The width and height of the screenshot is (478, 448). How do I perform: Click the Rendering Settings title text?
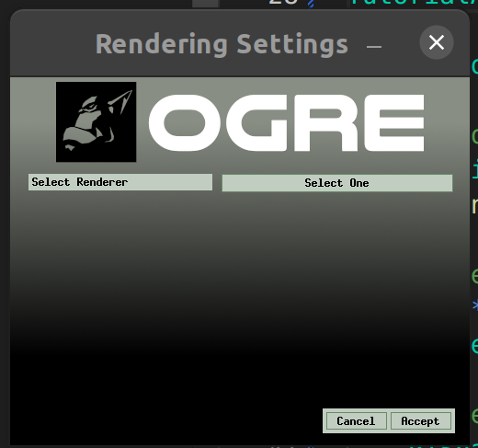click(222, 44)
